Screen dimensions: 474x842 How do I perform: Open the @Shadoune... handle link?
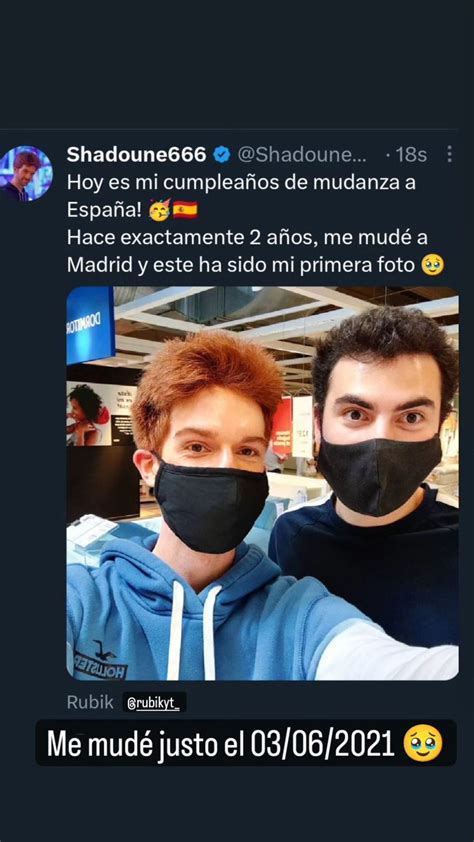coord(302,155)
